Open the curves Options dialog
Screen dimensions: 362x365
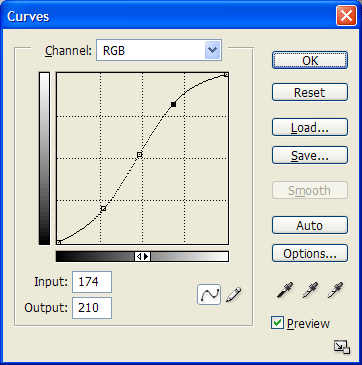click(310, 253)
